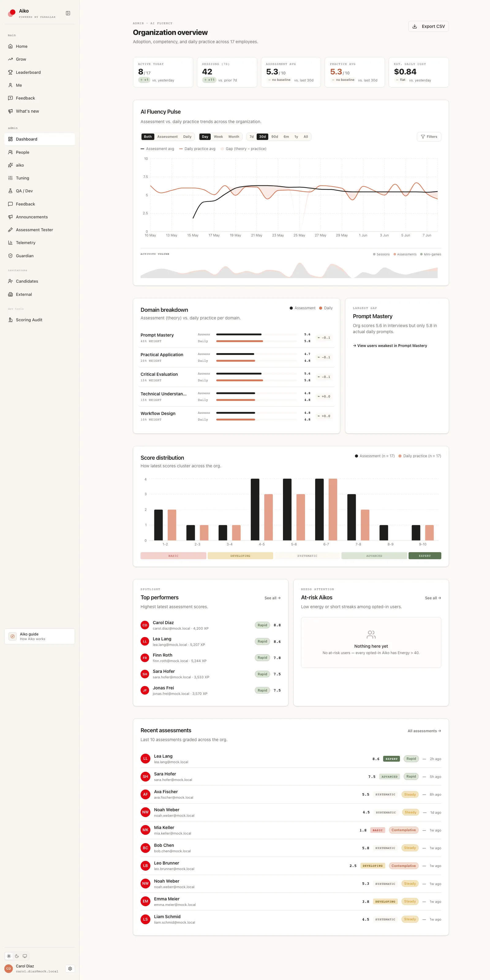This screenshot has width=490, height=980.
Task: Click the Aiko guide compass icon
Action: click(x=13, y=636)
